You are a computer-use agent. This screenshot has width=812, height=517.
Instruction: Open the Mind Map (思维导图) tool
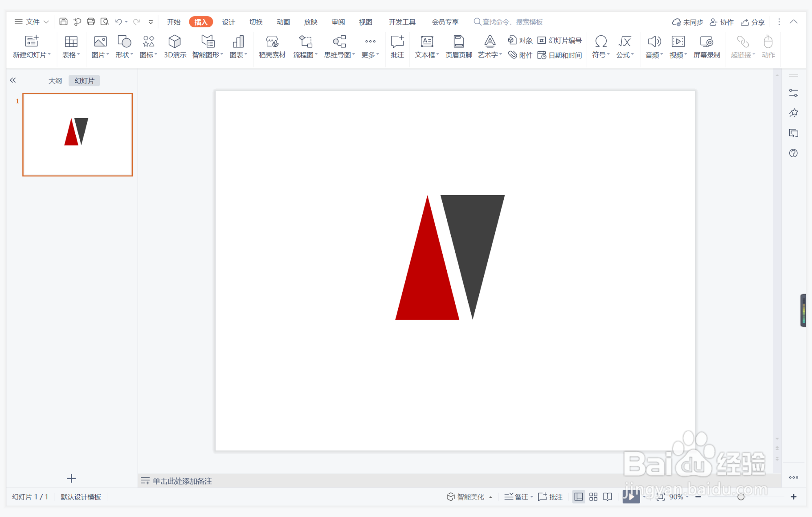(x=339, y=46)
